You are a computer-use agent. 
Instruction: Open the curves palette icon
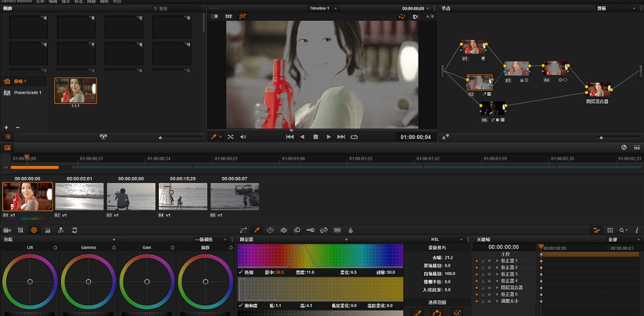point(243,230)
